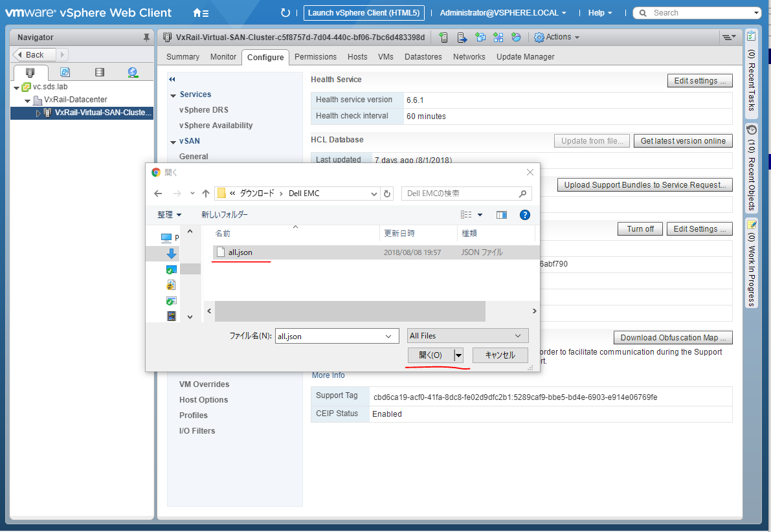The height and width of the screenshot is (532, 771).
Task: Open the Actions dropdown menu
Action: coord(563,37)
